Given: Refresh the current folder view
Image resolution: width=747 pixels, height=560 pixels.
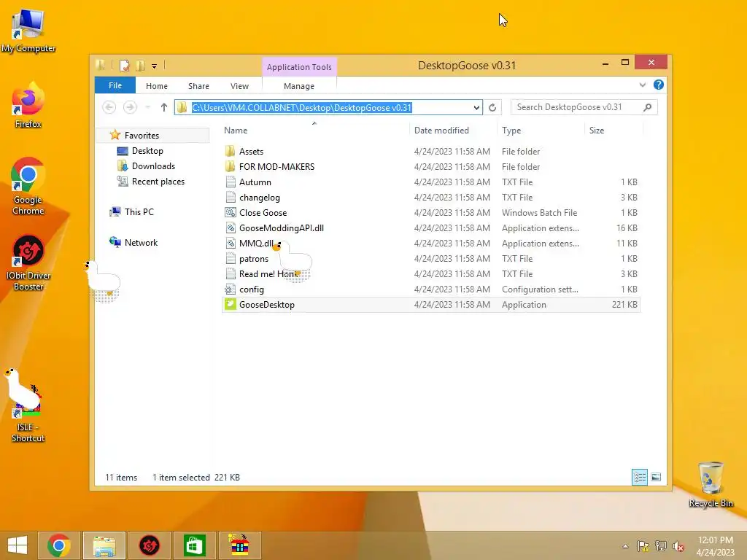Looking at the screenshot, I should click(x=492, y=108).
